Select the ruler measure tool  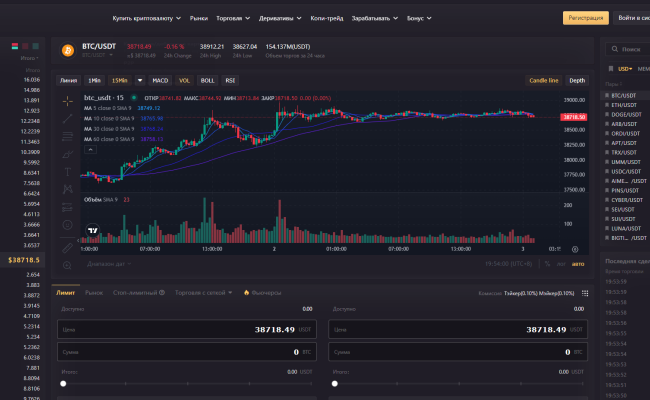67,246
